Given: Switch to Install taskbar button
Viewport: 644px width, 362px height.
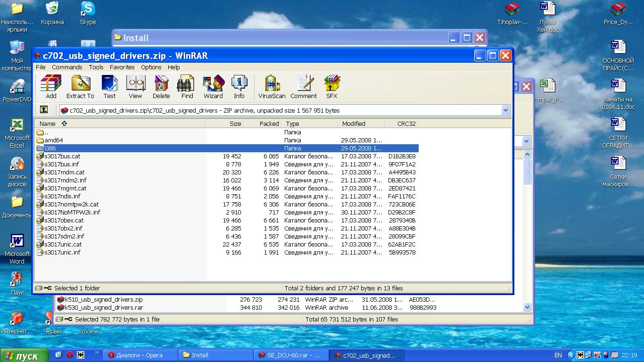Looking at the screenshot, I should 216,355.
